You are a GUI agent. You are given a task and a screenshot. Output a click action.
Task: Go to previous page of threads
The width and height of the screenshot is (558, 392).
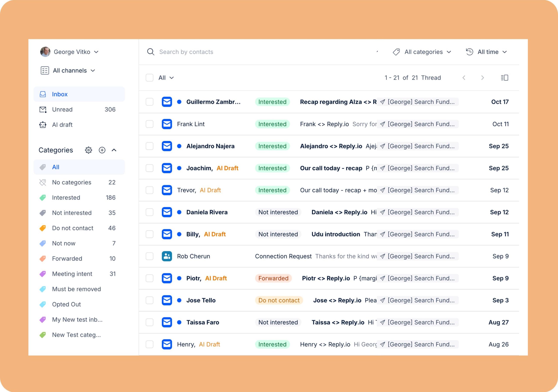click(464, 78)
